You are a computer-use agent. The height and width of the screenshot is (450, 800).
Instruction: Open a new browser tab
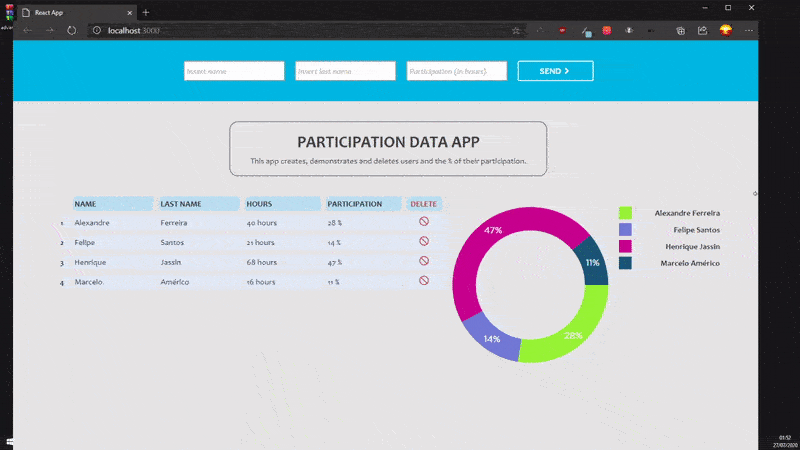click(146, 12)
